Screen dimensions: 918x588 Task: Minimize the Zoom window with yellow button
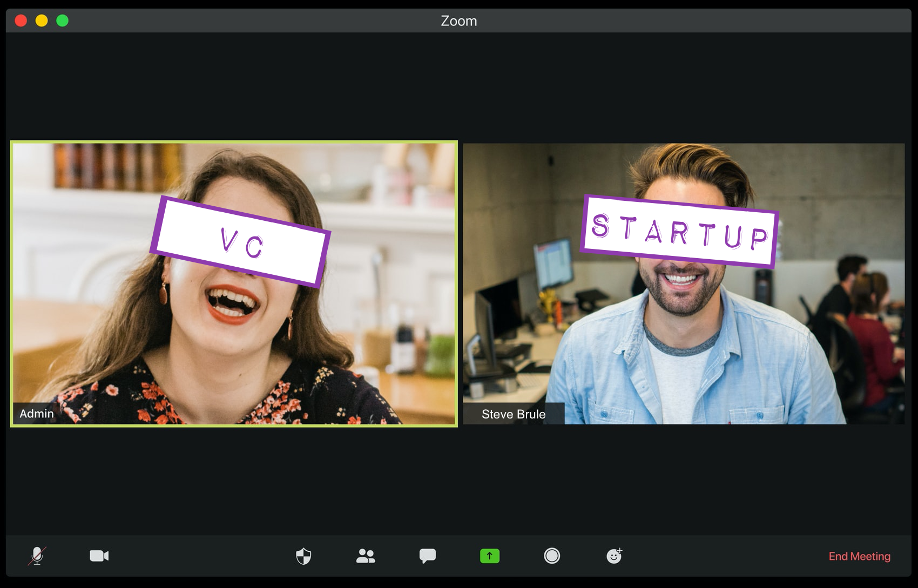(x=42, y=21)
